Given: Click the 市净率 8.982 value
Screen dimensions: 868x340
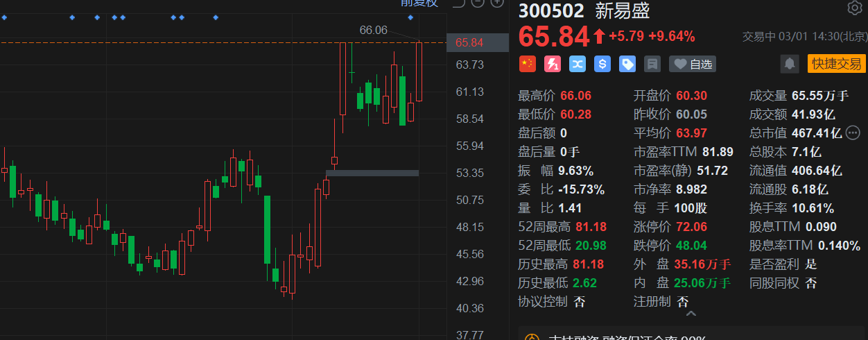Looking at the screenshot, I should [x=692, y=189].
